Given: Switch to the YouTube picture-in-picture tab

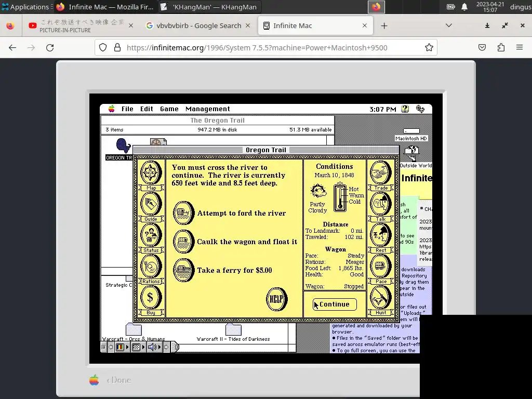Looking at the screenshot, I should (x=81, y=25).
